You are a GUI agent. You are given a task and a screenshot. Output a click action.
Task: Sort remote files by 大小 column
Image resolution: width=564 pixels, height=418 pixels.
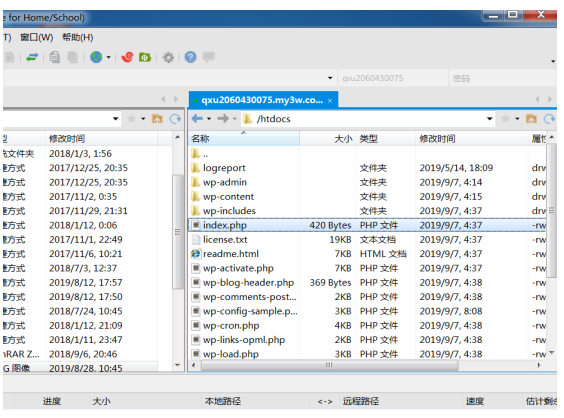point(328,138)
